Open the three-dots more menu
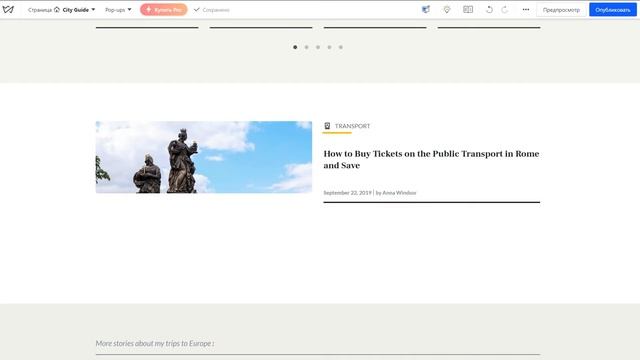This screenshot has width=640, height=360. 526,9
